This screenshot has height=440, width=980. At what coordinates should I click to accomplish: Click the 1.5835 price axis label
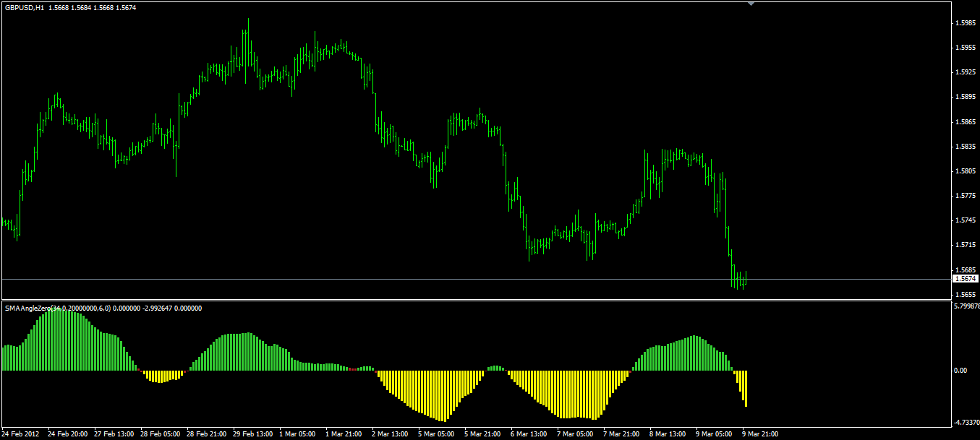pyautogui.click(x=965, y=147)
